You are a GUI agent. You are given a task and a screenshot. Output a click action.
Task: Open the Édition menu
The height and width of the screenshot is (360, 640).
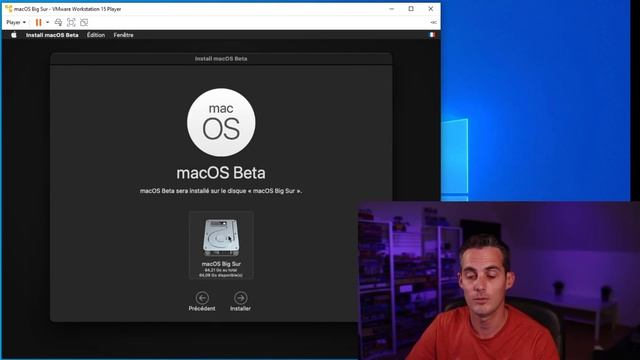[x=96, y=35]
